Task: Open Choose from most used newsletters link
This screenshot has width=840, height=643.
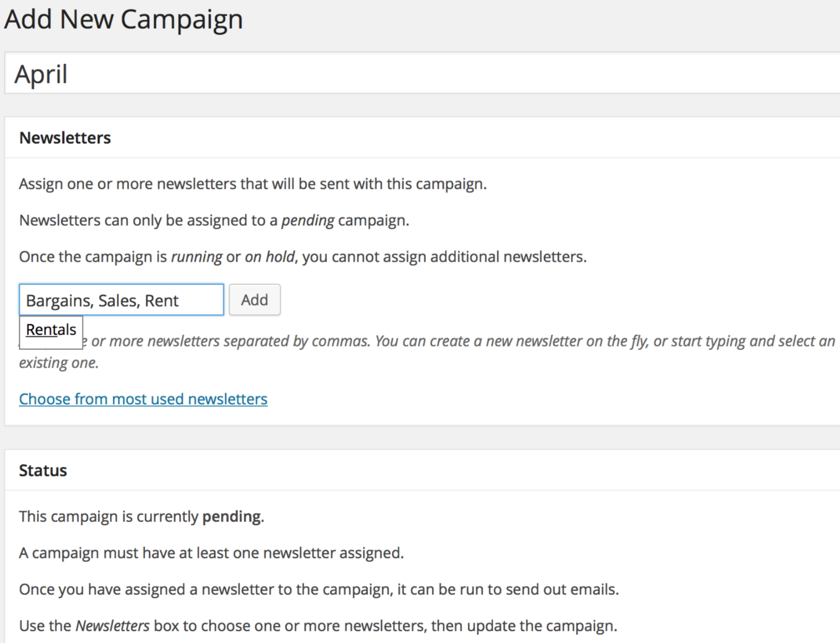Action: (x=143, y=399)
